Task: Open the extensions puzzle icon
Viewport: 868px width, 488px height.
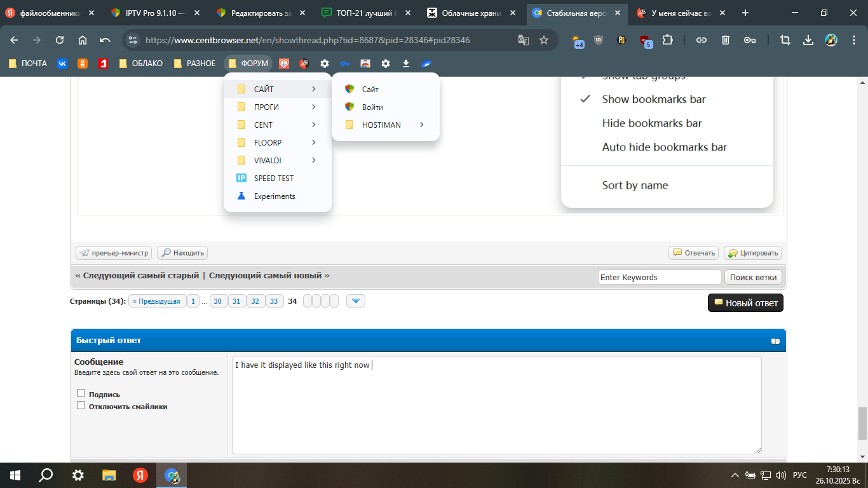Action: [x=667, y=40]
